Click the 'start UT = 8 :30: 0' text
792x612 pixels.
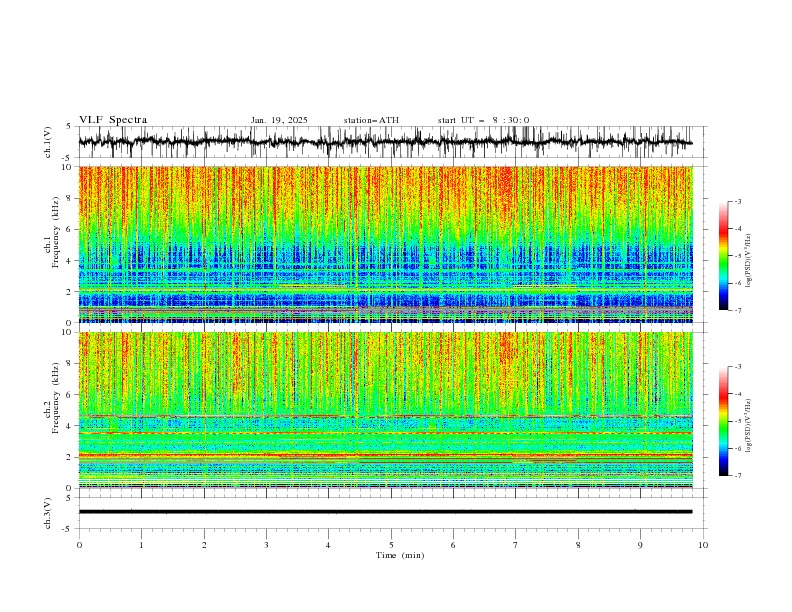click(483, 120)
